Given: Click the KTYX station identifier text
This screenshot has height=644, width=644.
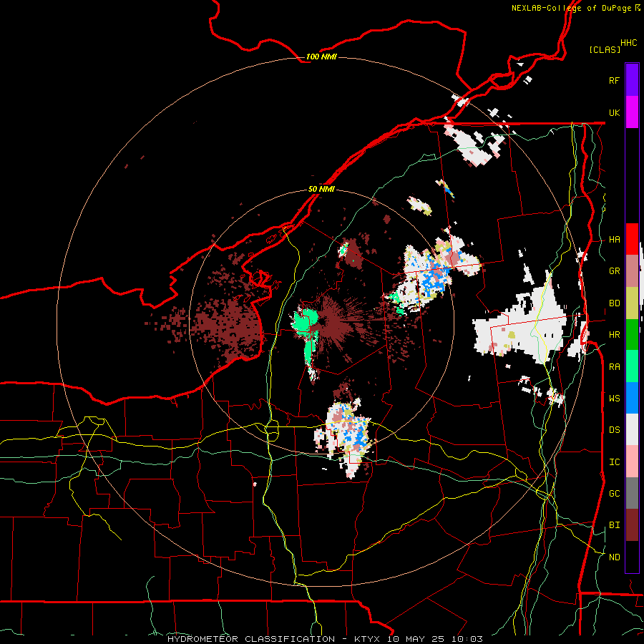Looking at the screenshot, I should point(368,639).
